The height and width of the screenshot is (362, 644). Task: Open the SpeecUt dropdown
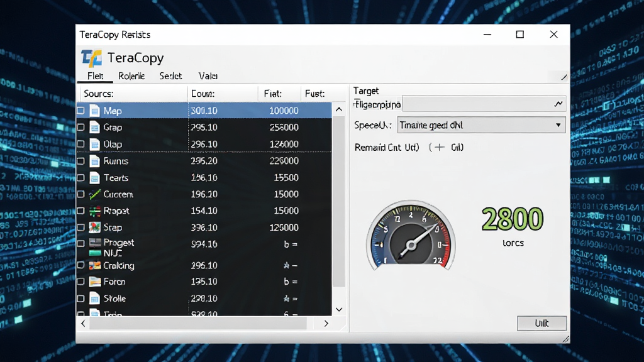(x=481, y=125)
